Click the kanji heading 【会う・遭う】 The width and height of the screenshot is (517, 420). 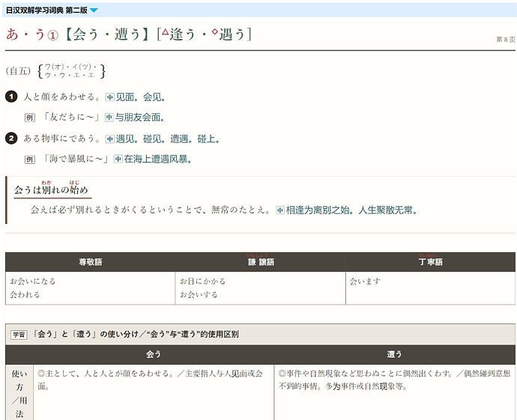click(x=108, y=34)
